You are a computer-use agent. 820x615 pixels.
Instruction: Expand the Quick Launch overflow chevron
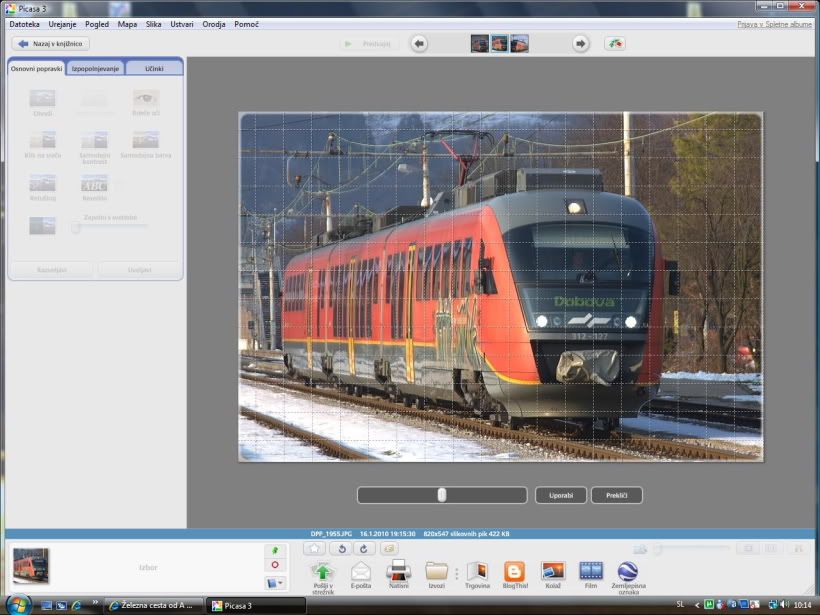coord(96,603)
